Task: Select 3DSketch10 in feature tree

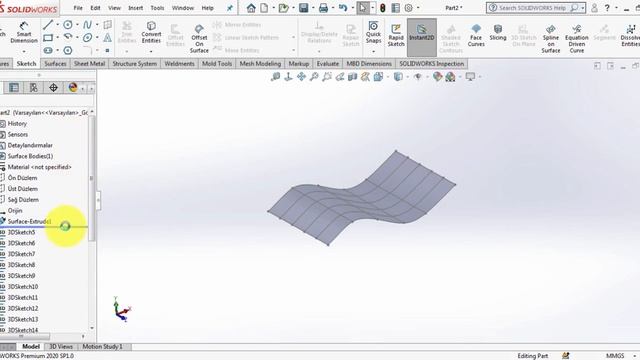Action: [x=23, y=287]
